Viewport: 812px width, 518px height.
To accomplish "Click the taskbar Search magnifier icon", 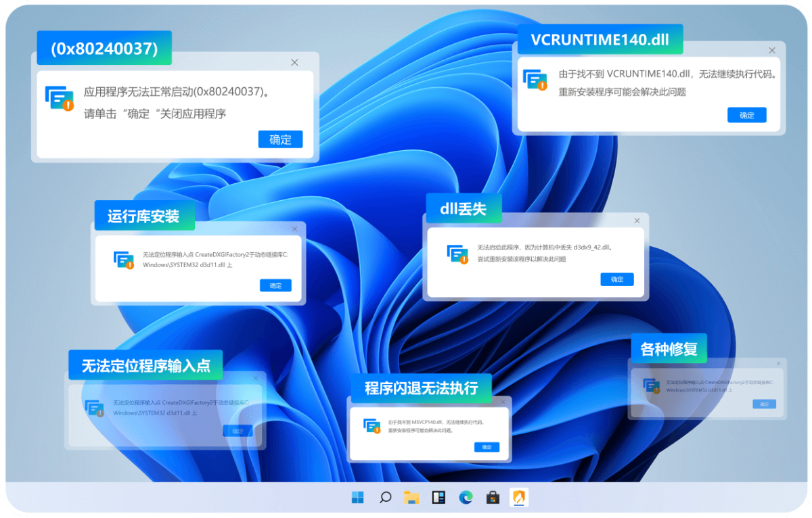I will tap(385, 498).
